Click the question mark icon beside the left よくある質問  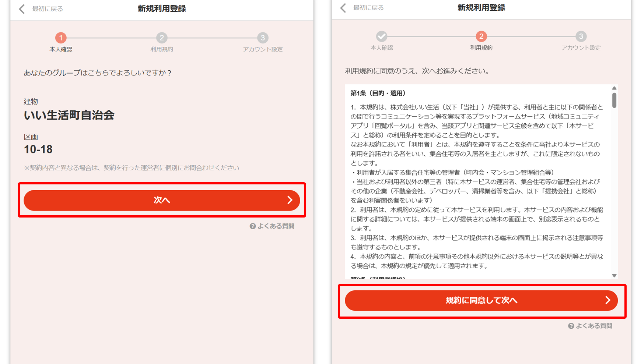253,226
